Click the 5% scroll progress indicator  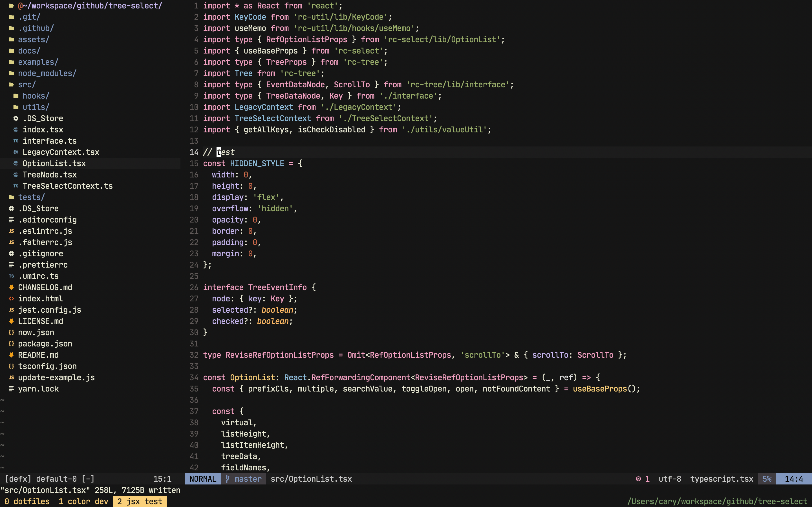pos(767,479)
